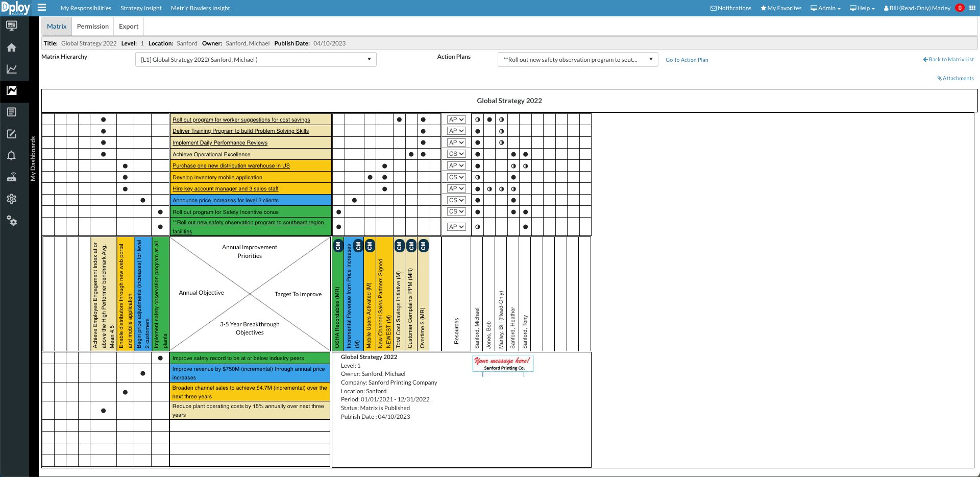Click the Sanford Printing Co. logo image
The height and width of the screenshot is (477, 980).
coord(503,364)
